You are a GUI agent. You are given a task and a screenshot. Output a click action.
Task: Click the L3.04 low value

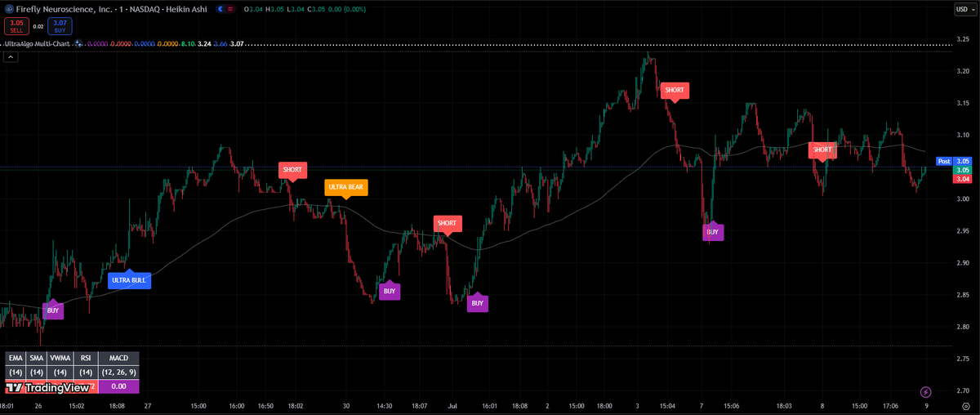[x=296, y=9]
